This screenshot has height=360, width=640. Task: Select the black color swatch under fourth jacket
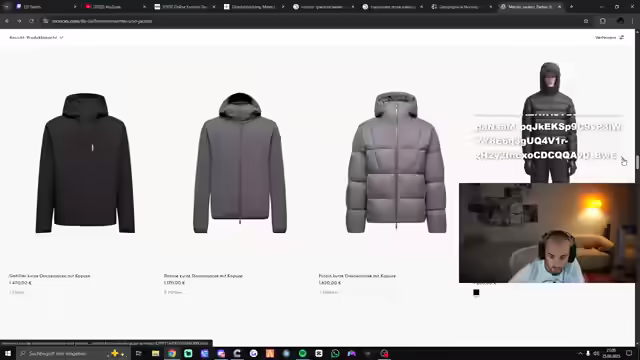(476, 292)
